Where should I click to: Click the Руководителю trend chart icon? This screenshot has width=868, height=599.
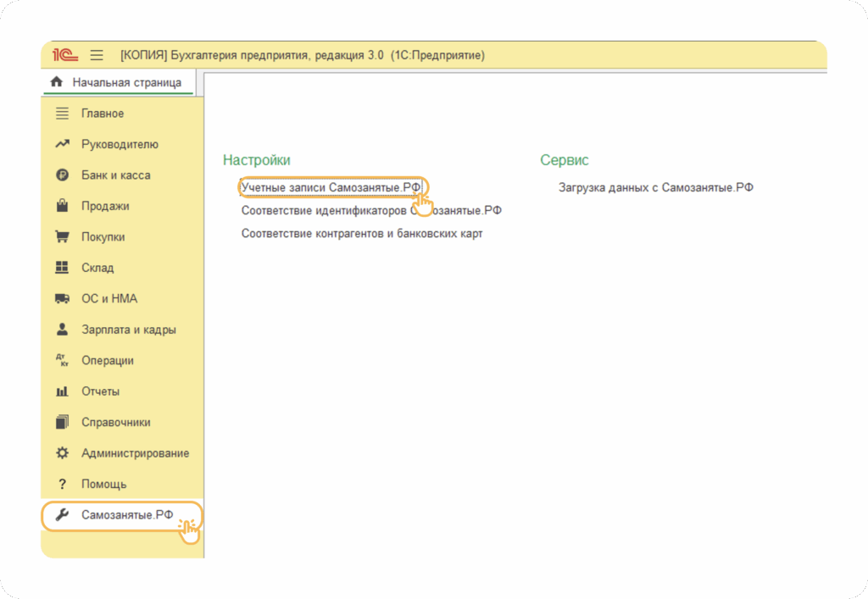click(62, 144)
